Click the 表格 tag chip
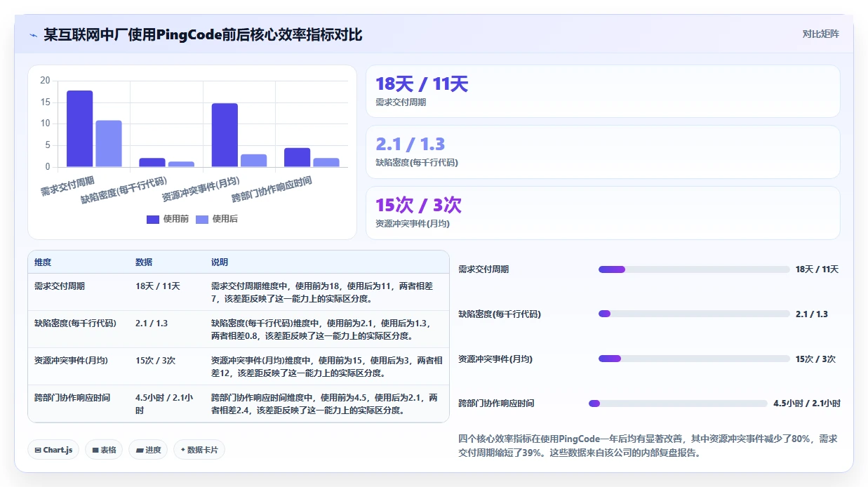This screenshot has width=868, height=487. (104, 450)
